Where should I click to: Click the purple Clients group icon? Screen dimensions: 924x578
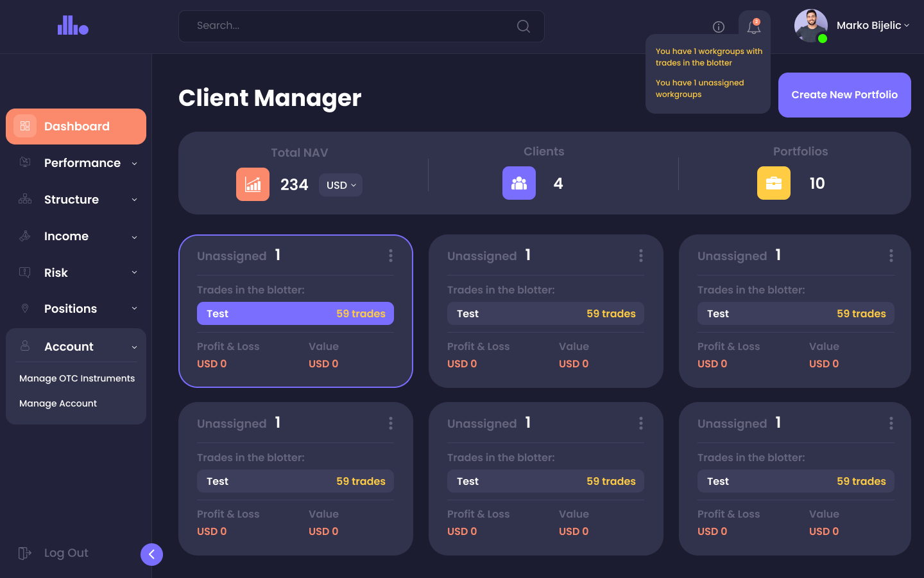pos(519,183)
